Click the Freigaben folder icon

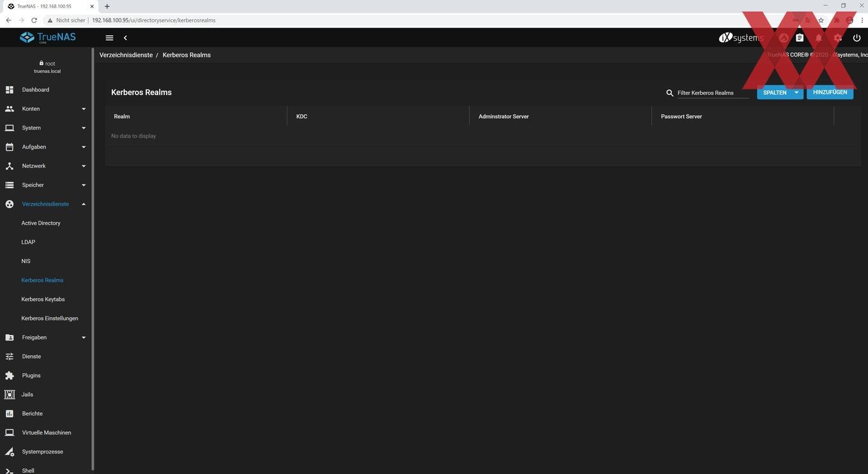coord(10,337)
